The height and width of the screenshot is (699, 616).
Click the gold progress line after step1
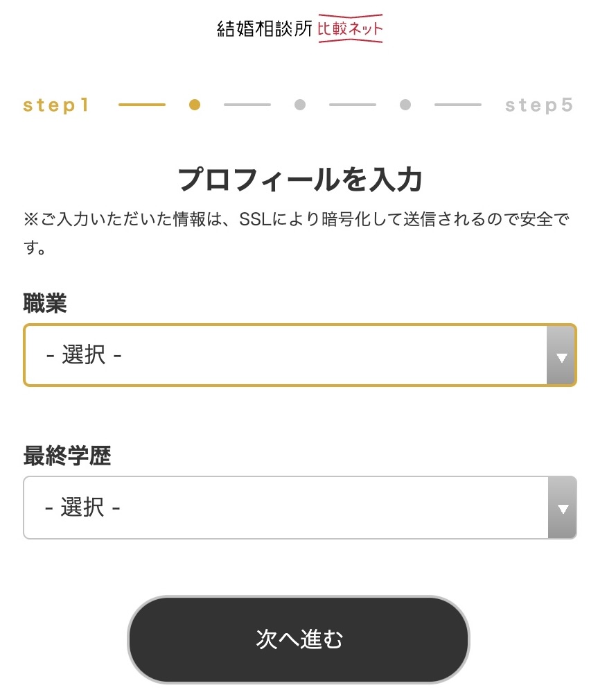[142, 105]
